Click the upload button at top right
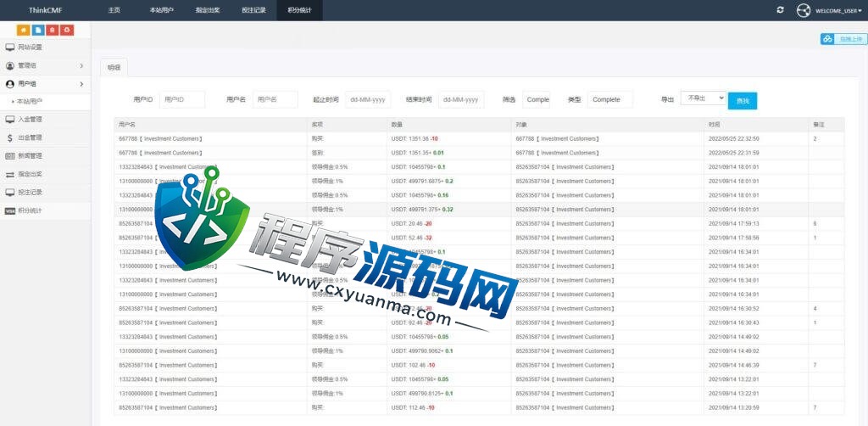Image resolution: width=868 pixels, height=426 pixels. [843, 39]
